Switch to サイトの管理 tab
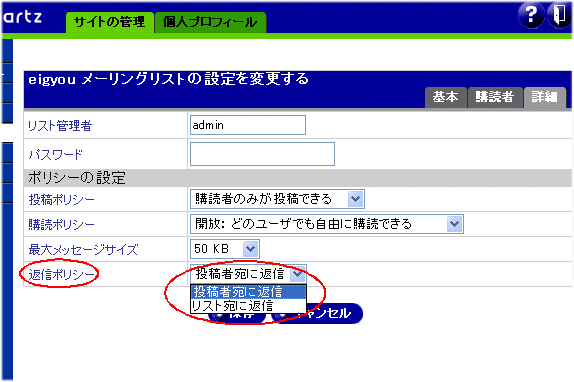The image size is (574, 382). tap(109, 22)
